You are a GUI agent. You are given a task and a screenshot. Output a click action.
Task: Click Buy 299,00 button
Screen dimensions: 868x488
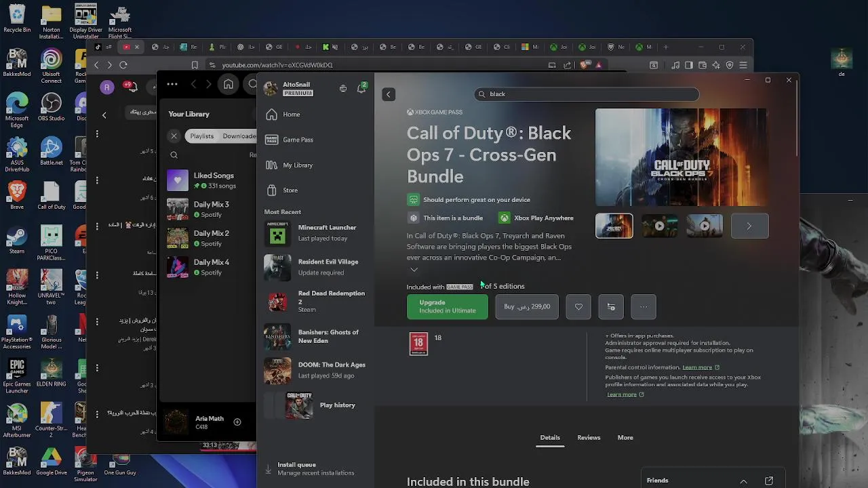(x=527, y=306)
